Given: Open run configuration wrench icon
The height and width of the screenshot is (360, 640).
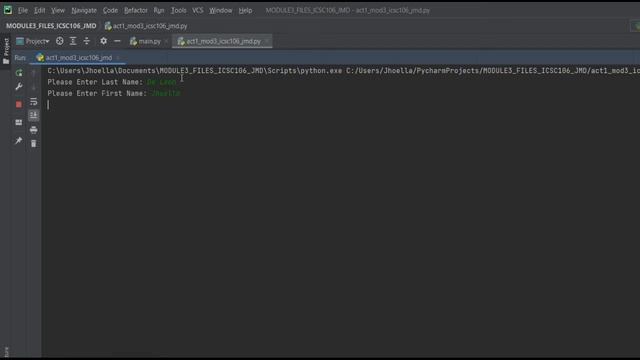Looking at the screenshot, I should (19, 87).
